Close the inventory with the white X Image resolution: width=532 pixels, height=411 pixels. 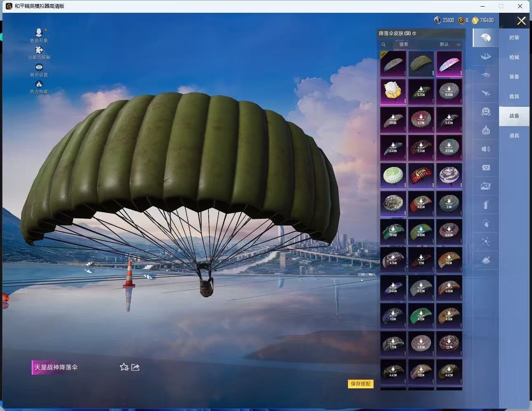[x=521, y=21]
